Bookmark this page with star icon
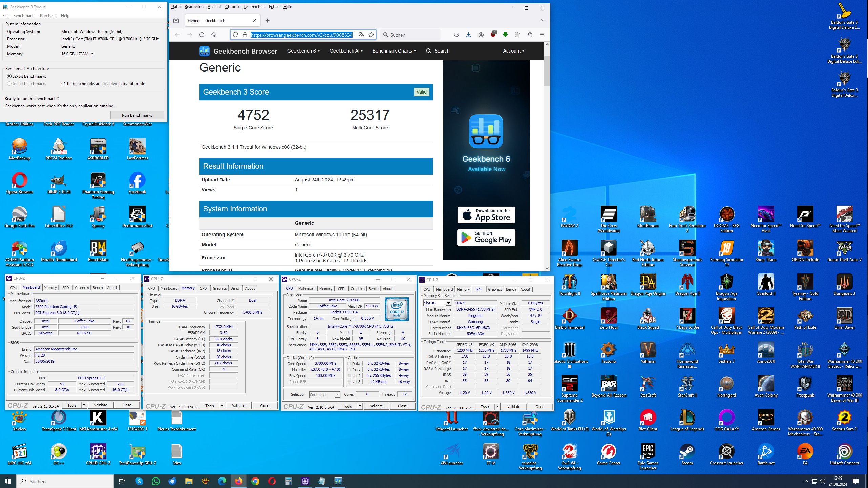Image resolution: width=868 pixels, height=488 pixels. [x=371, y=35]
